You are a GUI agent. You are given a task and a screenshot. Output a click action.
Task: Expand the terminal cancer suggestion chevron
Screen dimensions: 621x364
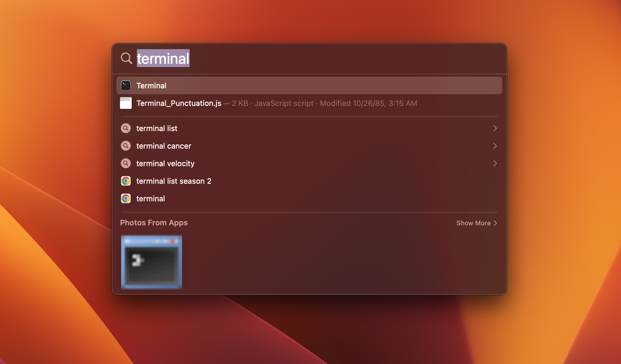pos(495,146)
